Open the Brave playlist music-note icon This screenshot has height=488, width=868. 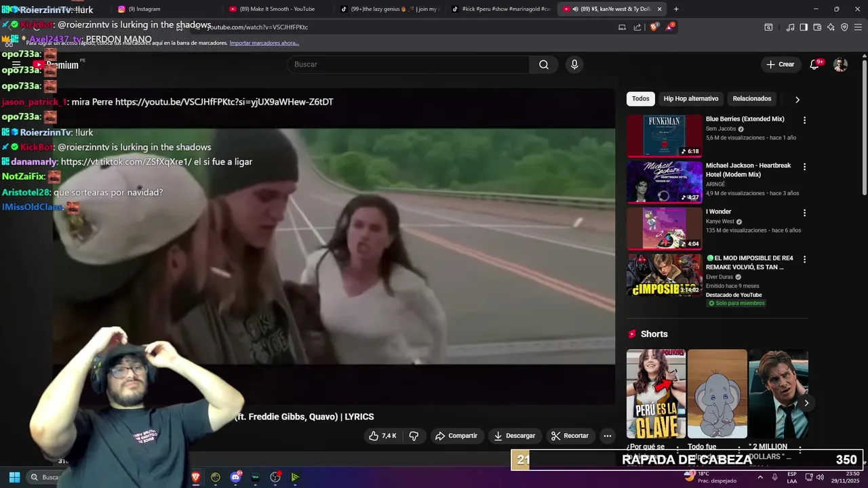pos(790,27)
